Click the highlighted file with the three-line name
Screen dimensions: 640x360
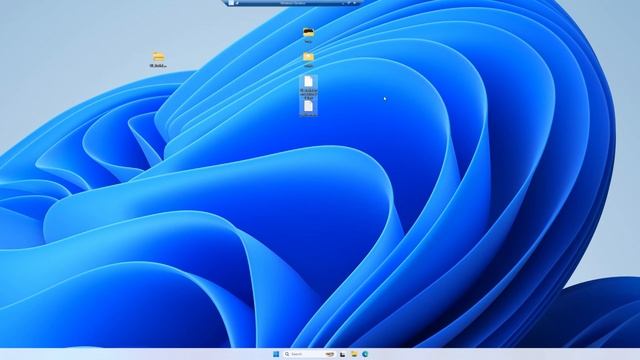(309, 88)
